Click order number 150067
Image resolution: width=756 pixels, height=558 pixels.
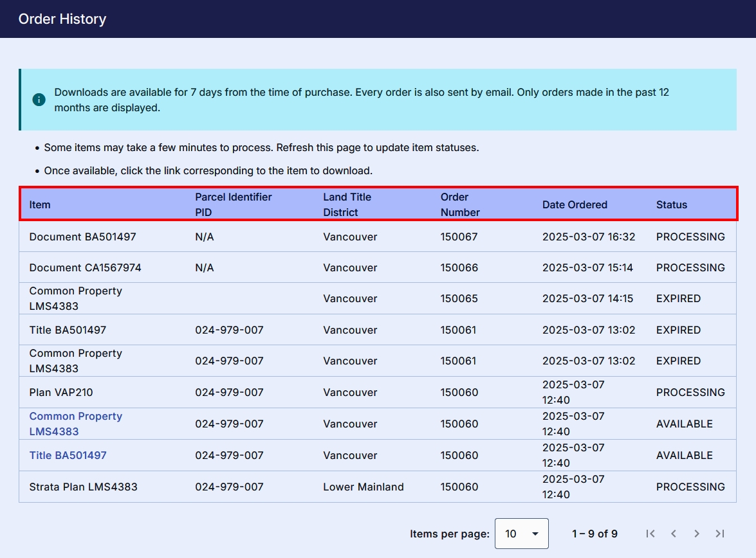(x=459, y=237)
